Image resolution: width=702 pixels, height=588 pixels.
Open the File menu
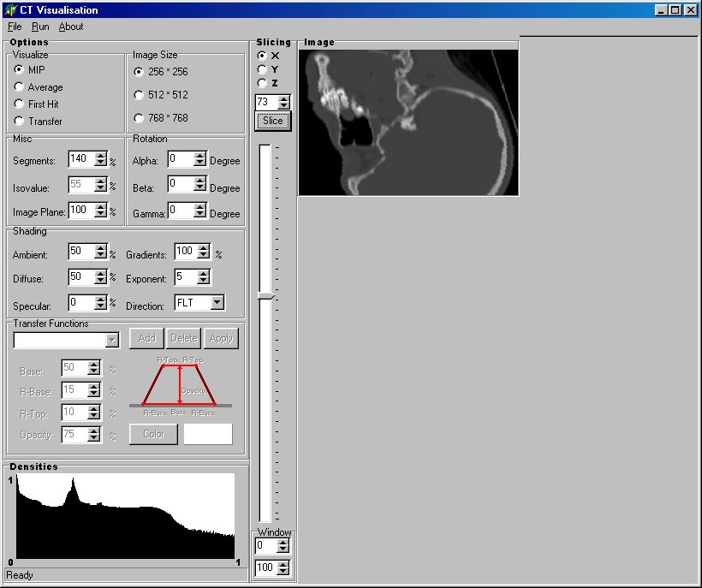coord(15,27)
